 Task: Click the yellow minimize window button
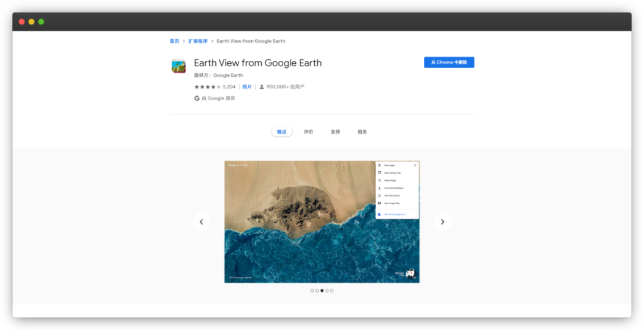pos(32,21)
